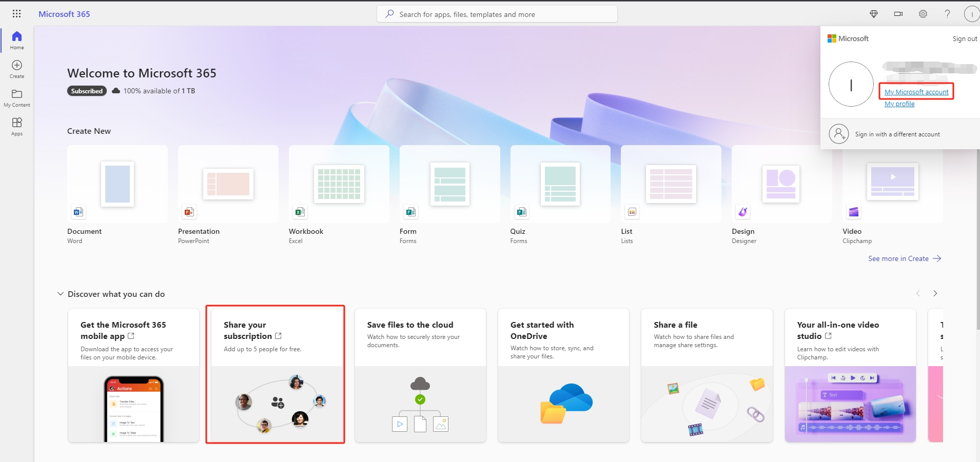Click the video camera icon in header
Viewport: 980px width, 462px height.
(x=898, y=14)
